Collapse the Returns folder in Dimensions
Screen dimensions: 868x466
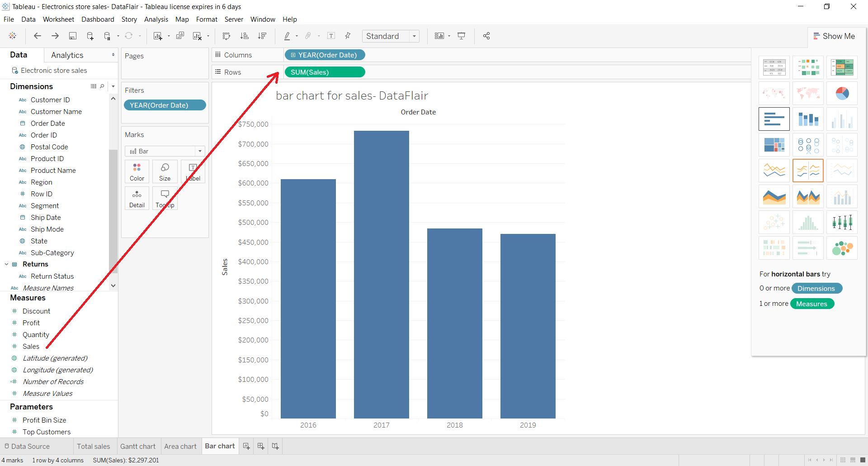point(7,264)
